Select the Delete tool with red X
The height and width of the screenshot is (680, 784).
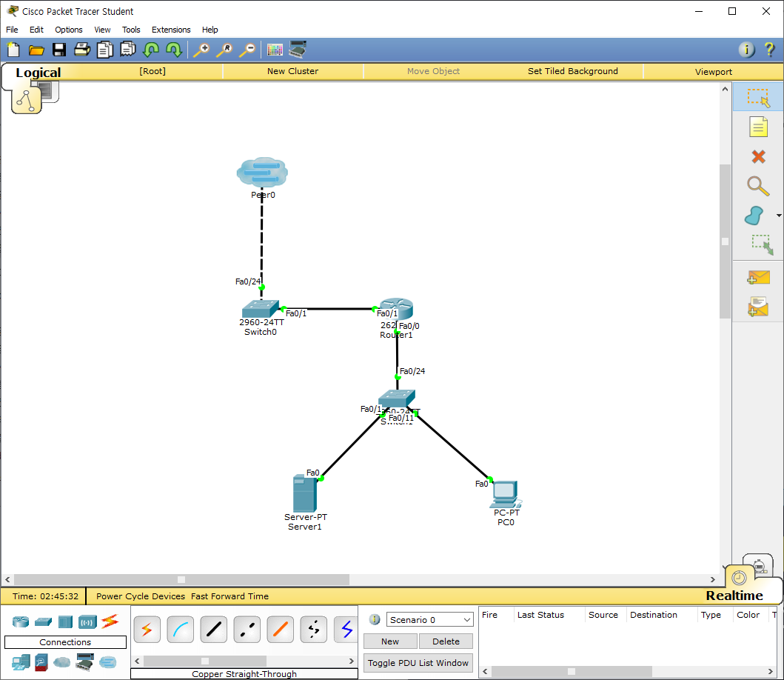pos(758,156)
